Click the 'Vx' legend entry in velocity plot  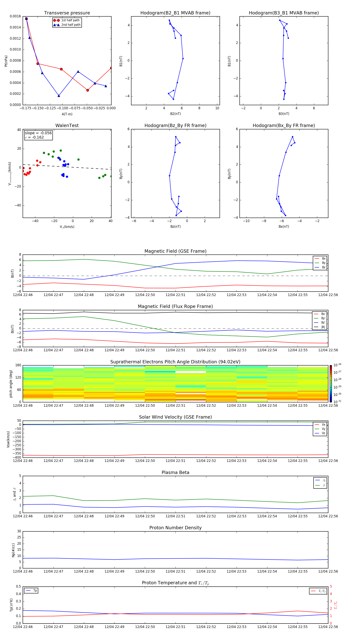click(x=320, y=424)
